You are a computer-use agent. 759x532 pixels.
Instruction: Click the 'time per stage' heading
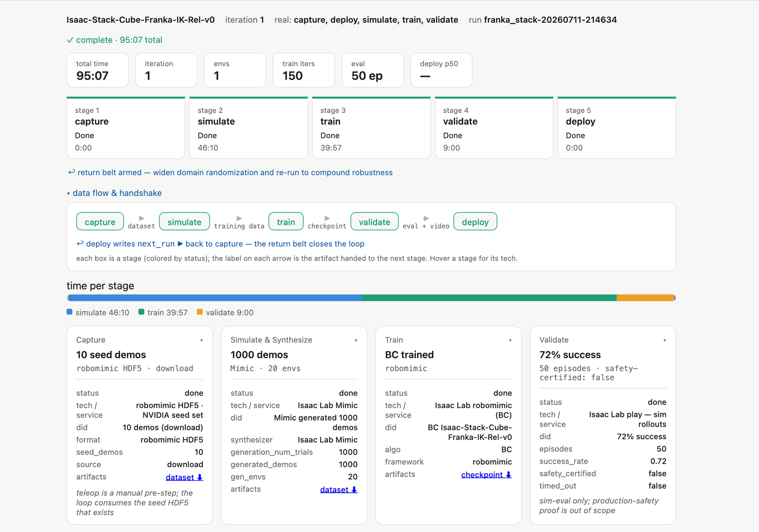pos(100,286)
